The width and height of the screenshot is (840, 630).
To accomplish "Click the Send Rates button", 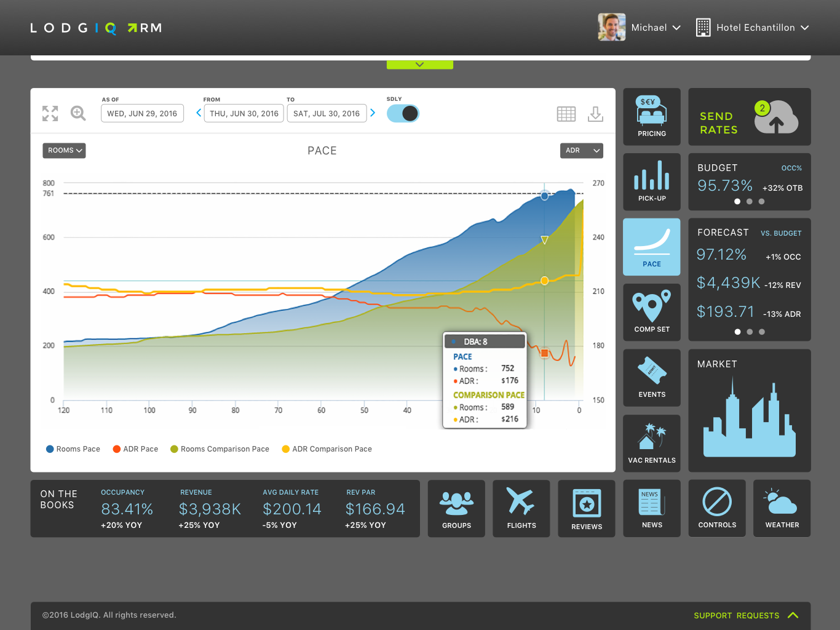I will coord(749,117).
